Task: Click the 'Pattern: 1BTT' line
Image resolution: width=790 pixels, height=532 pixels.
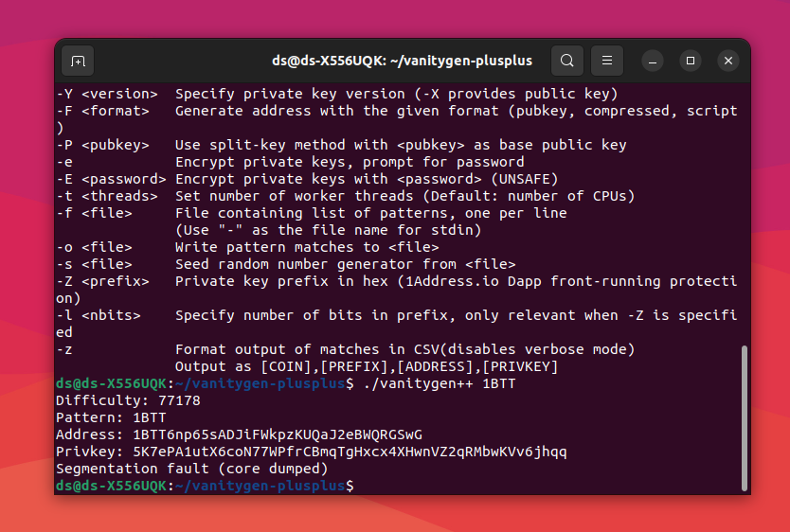Action: pyautogui.click(x=111, y=417)
